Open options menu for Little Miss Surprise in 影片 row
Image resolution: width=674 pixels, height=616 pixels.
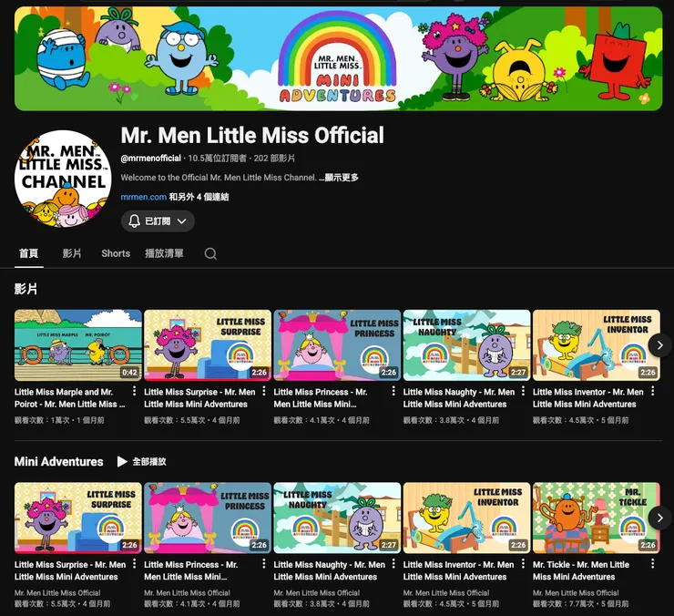pyautogui.click(x=264, y=391)
